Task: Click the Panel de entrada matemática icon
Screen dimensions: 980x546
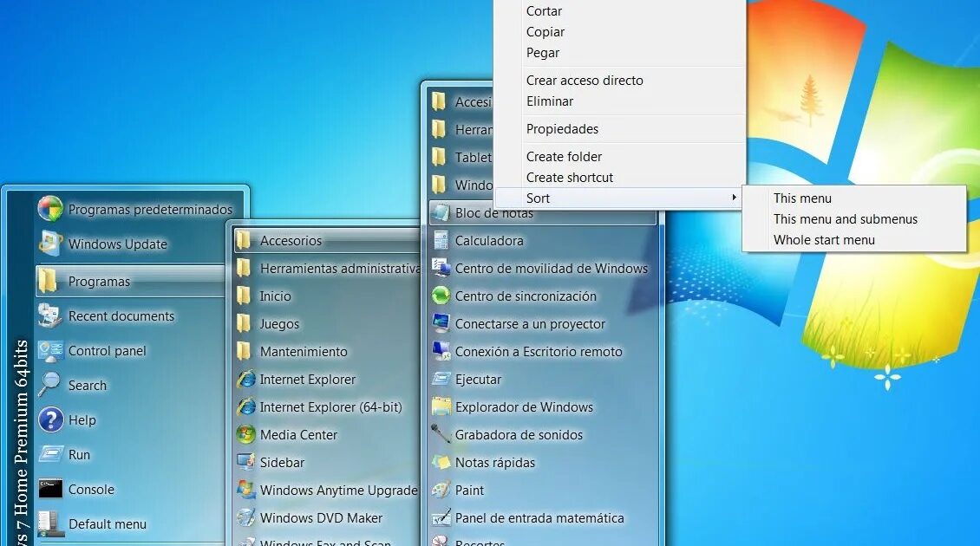Action: (x=441, y=517)
